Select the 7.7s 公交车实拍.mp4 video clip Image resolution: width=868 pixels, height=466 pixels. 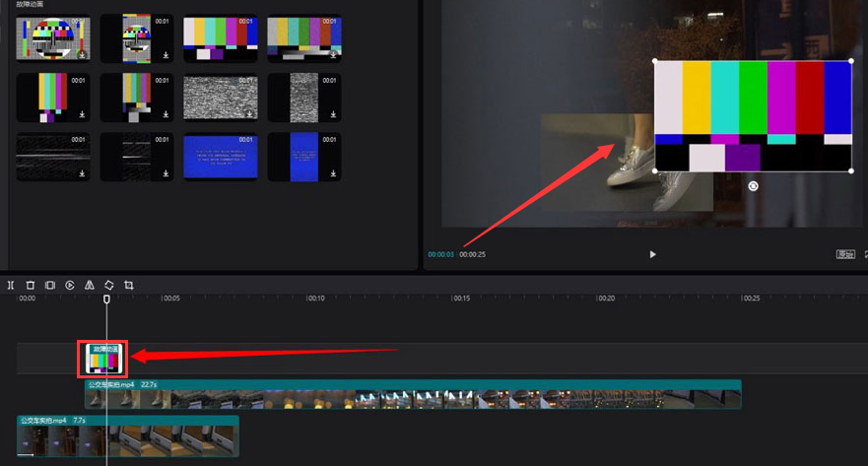[x=128, y=436]
